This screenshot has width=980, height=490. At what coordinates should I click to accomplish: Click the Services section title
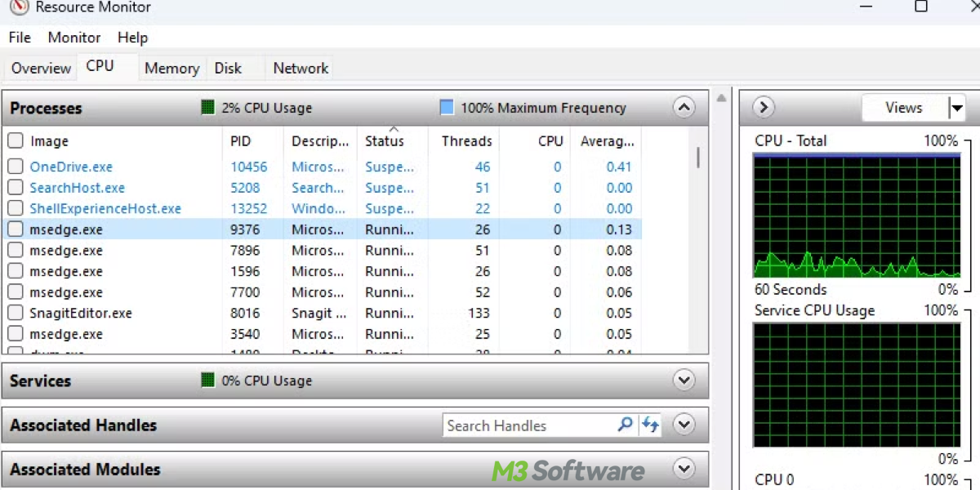click(40, 381)
